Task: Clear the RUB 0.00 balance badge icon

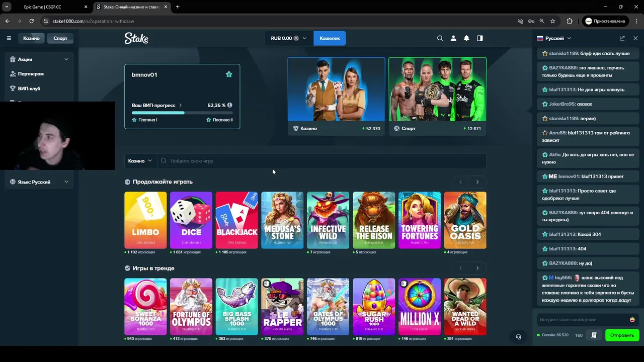Action: (x=296, y=38)
